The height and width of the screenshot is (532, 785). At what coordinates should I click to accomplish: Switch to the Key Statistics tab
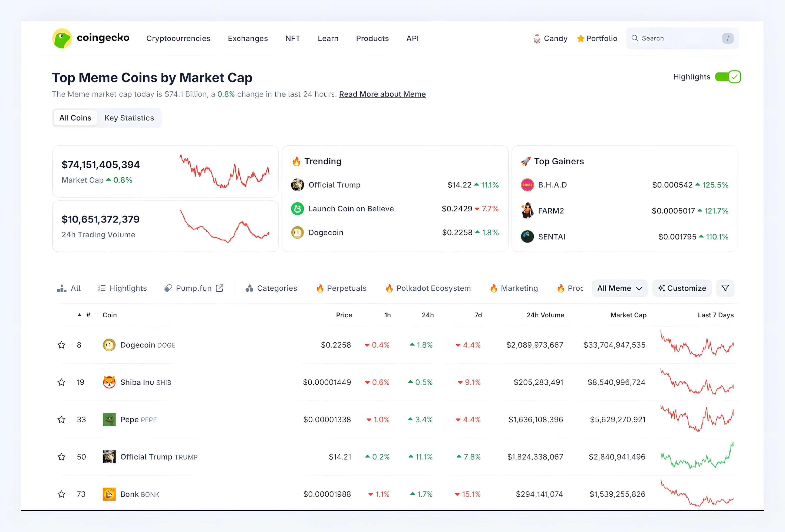pos(129,118)
